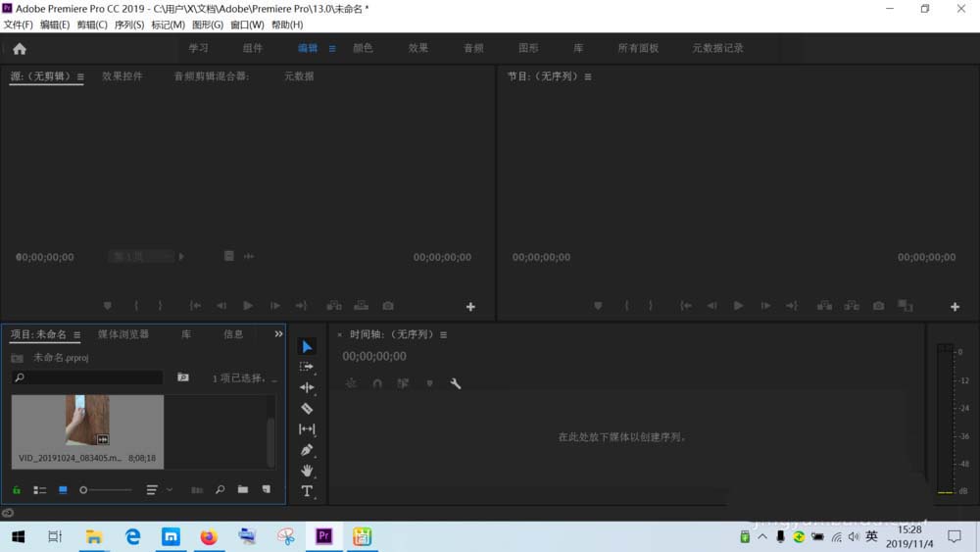
Task: Open timeline display settings wrench
Action: coord(456,383)
